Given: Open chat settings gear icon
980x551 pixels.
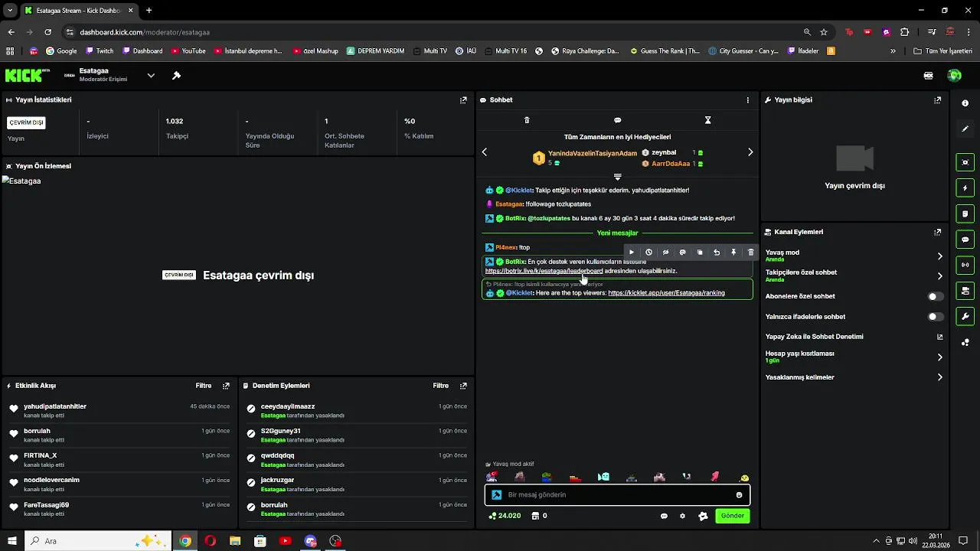Looking at the screenshot, I should click(x=682, y=516).
